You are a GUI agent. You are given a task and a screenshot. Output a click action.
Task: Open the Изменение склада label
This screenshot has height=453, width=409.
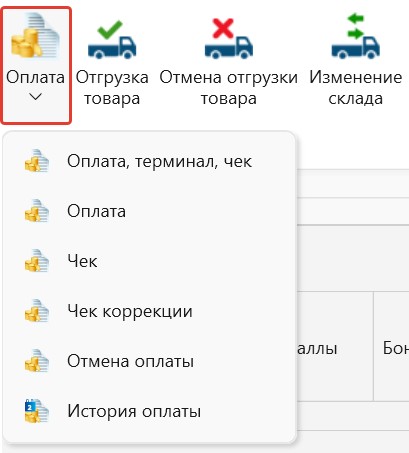click(356, 88)
